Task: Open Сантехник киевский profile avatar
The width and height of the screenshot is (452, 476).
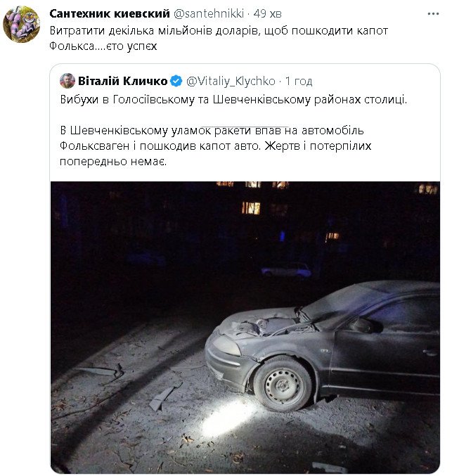Action: tap(22, 25)
